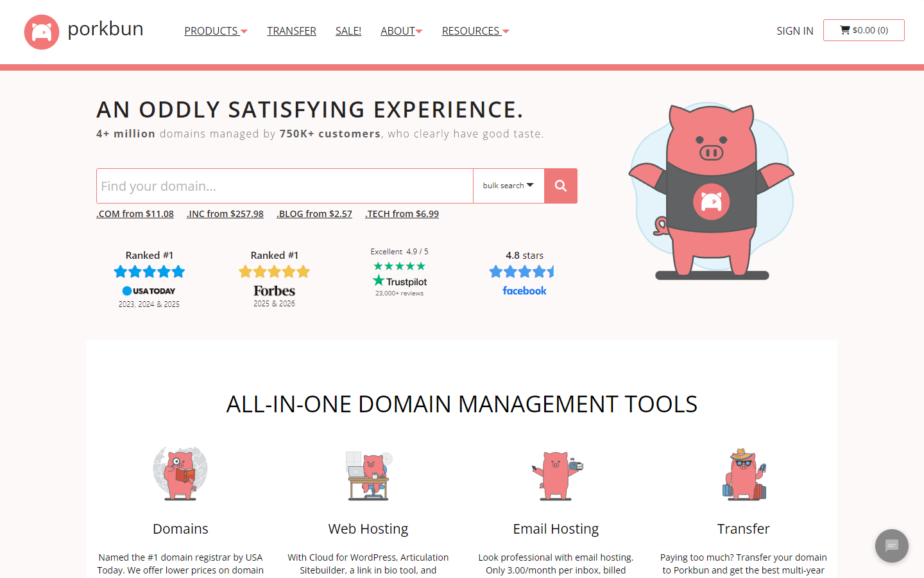Click the Trustpilot green star rating
The width and height of the screenshot is (924, 578).
399,266
